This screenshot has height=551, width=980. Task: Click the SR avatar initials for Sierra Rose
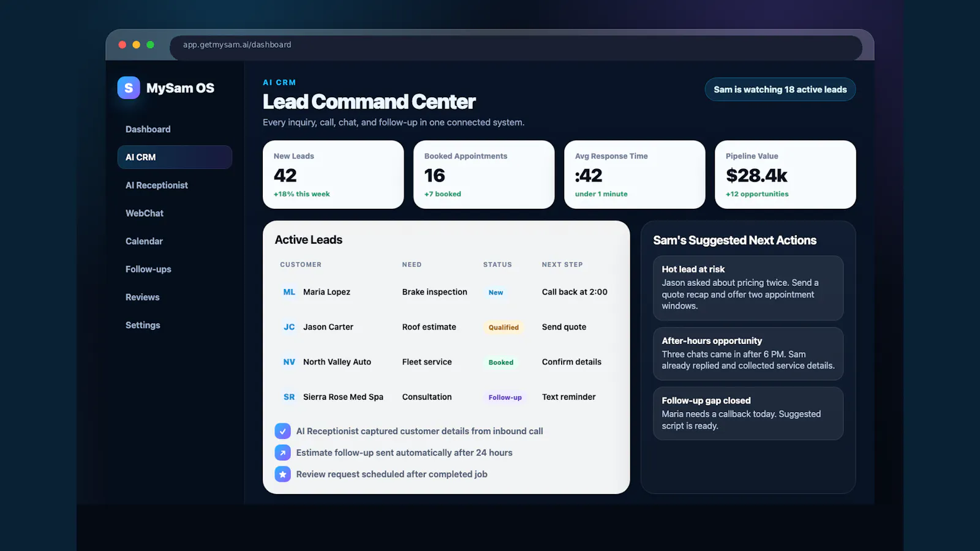pos(289,397)
